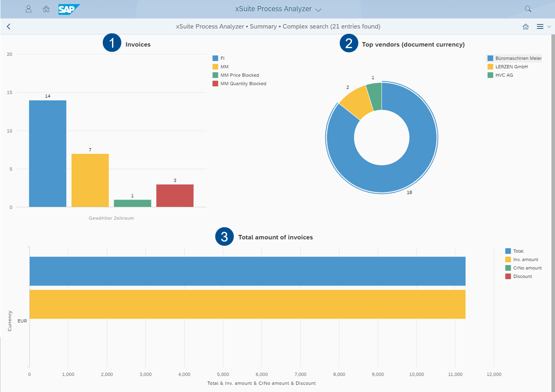555x392 pixels.
Task: Expand the chevron beside the hamburger menu
Action: coord(549,27)
